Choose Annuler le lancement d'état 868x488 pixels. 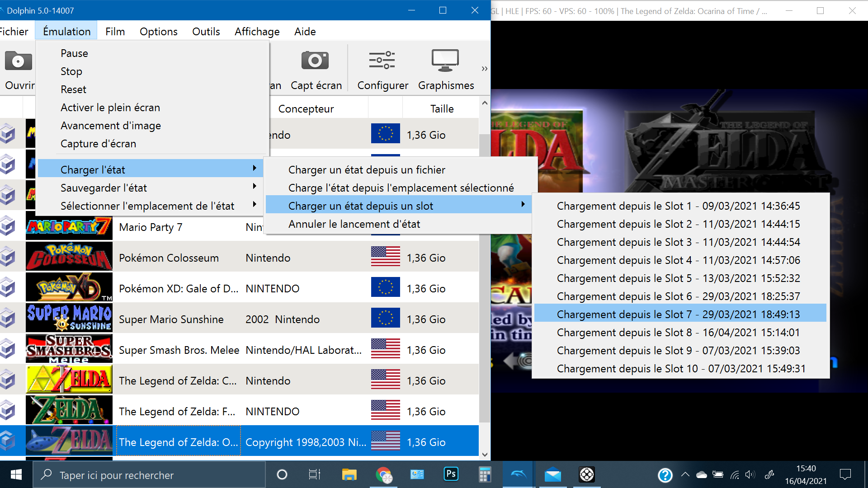(398, 224)
